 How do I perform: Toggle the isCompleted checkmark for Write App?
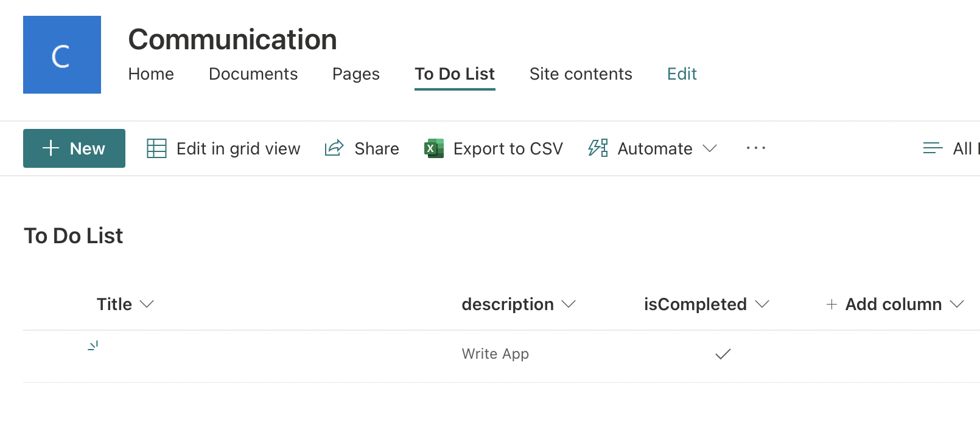(x=723, y=354)
